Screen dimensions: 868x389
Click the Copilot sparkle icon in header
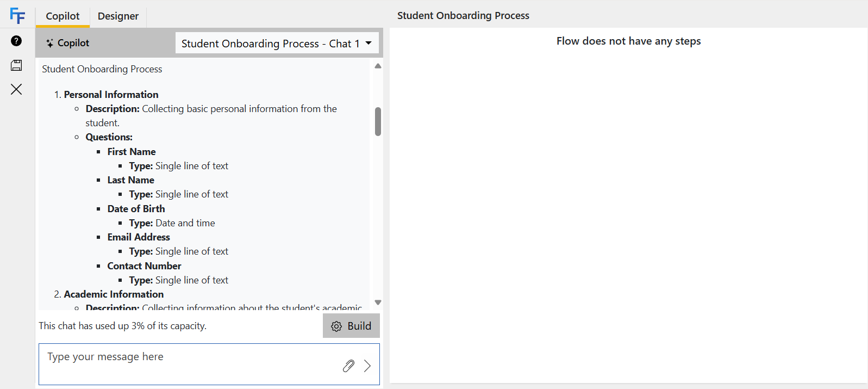point(49,43)
